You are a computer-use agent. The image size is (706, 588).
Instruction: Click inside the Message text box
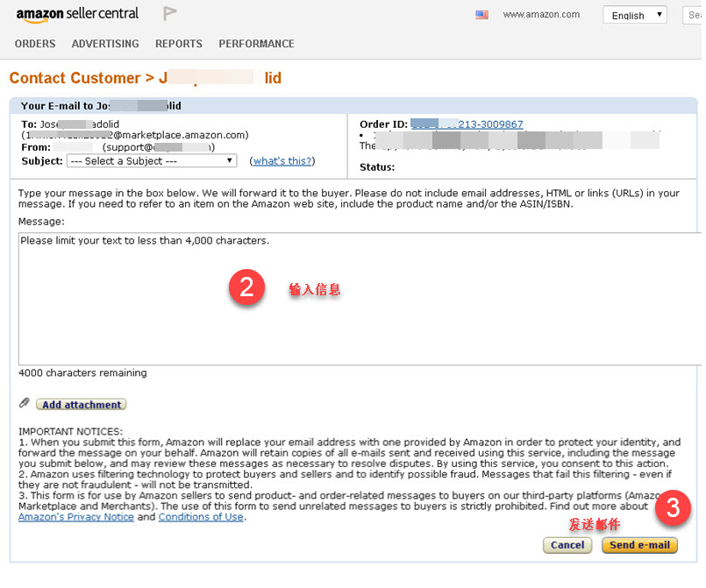(x=360, y=299)
